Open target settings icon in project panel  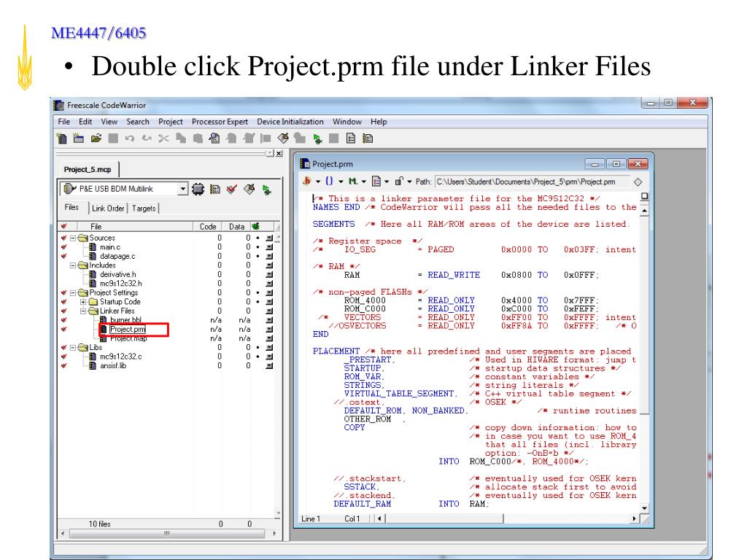pyautogui.click(x=215, y=190)
